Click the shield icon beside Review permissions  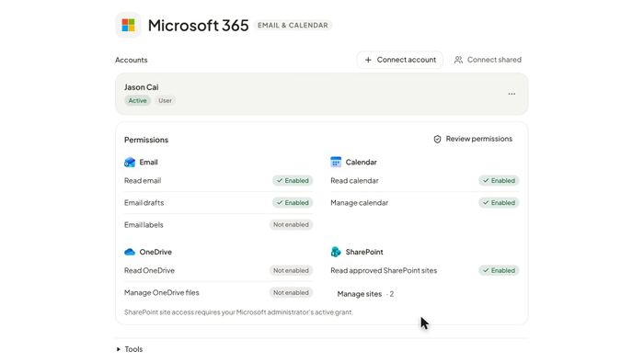click(437, 139)
